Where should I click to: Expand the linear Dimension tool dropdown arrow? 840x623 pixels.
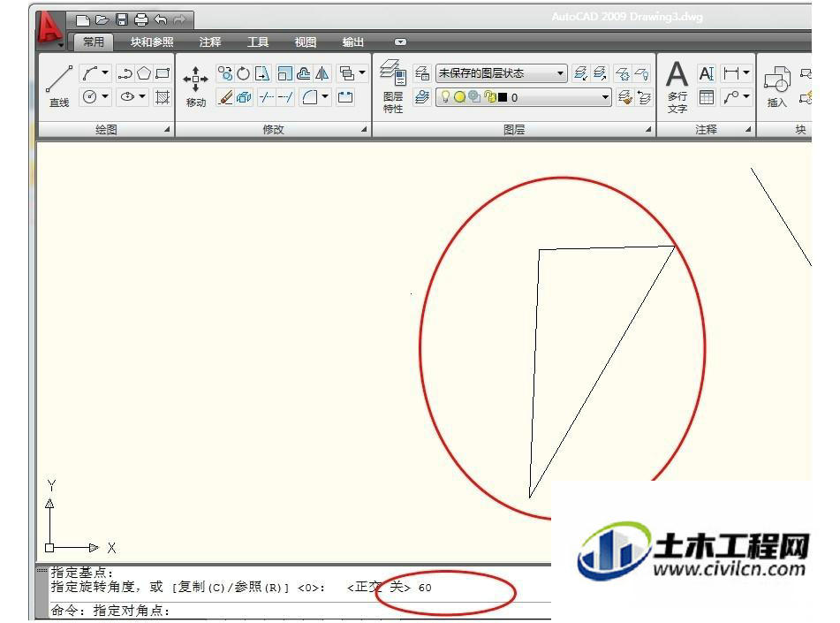(x=745, y=72)
